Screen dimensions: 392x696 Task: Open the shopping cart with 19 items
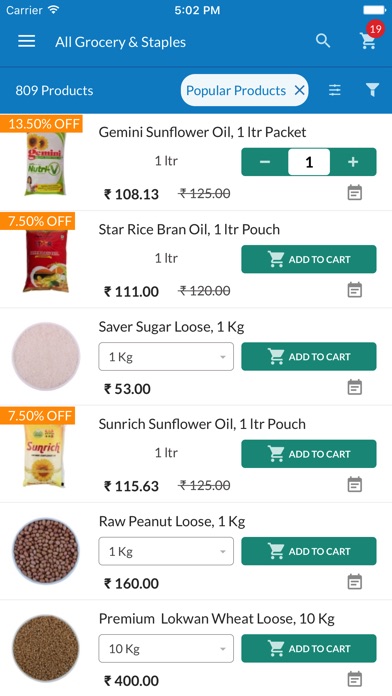point(368,41)
